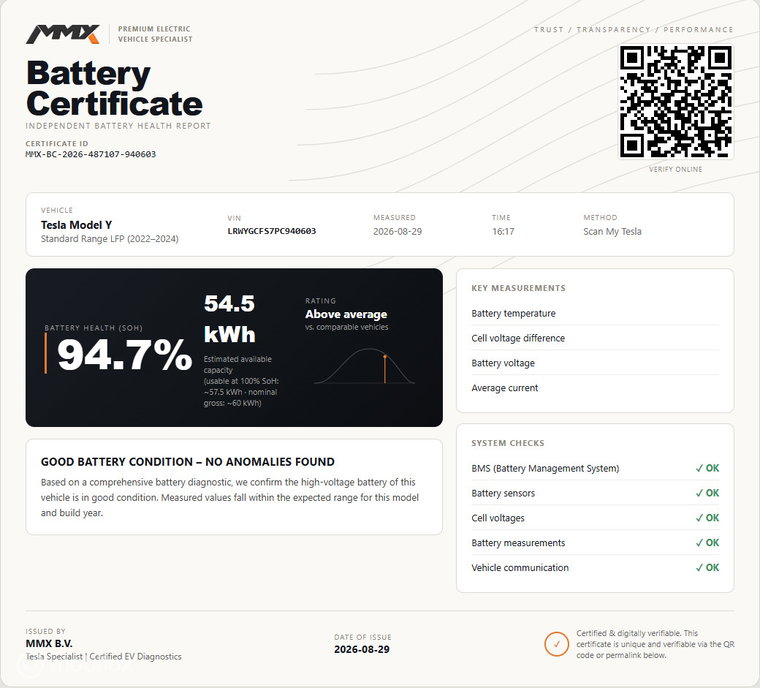Click the MMX logo
760x688 pixels.
[63, 34]
